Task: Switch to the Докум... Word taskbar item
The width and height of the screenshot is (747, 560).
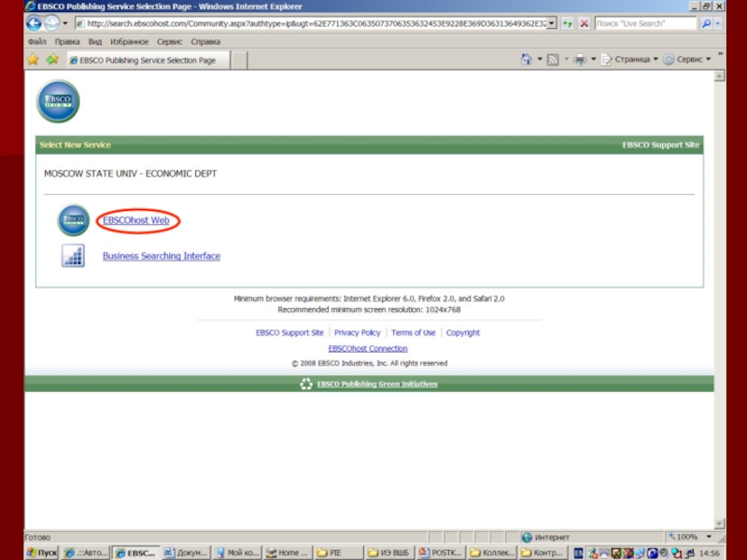Action: click(x=185, y=553)
